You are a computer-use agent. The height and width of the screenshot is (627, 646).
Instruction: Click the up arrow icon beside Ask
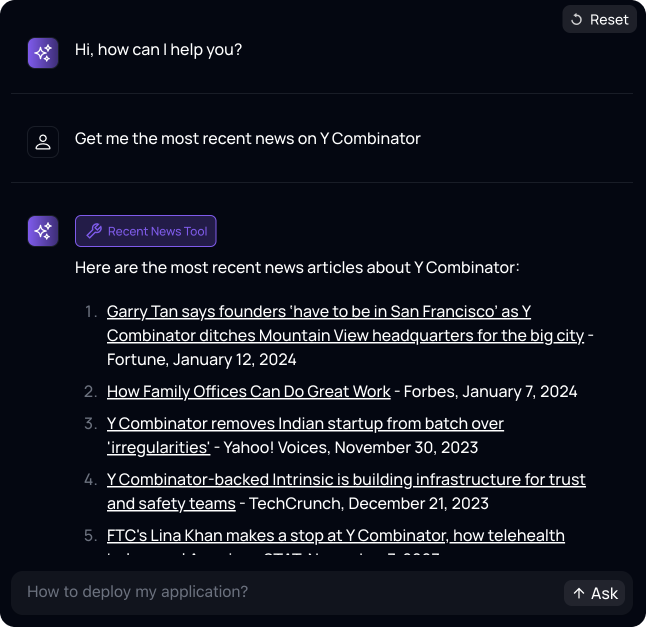(x=579, y=593)
